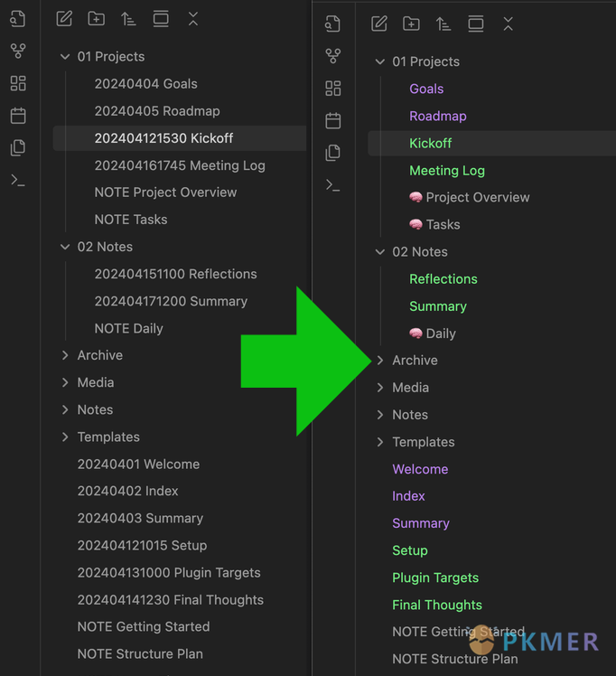This screenshot has width=616, height=676.
Task: Click the new note icon in left panel
Action: [x=64, y=19]
